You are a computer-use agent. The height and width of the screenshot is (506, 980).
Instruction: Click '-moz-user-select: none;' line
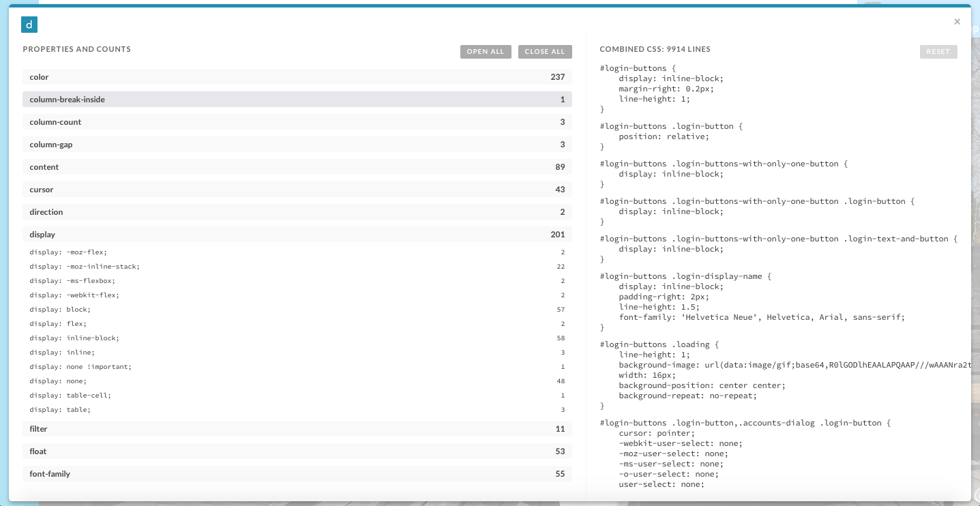pos(674,453)
